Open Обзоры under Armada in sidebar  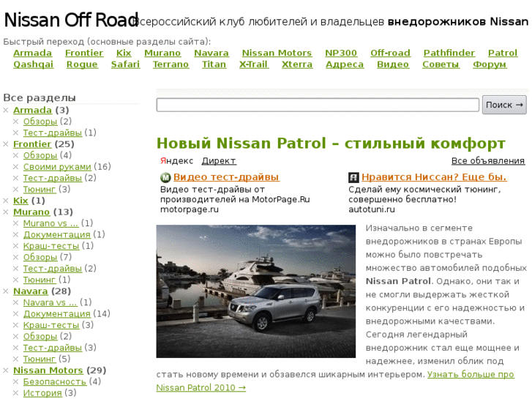click(x=40, y=122)
